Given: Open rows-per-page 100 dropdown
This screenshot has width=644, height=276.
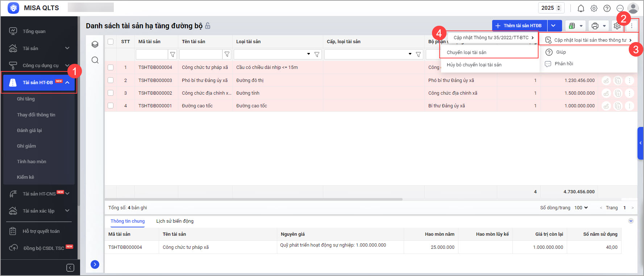Looking at the screenshot, I should [581, 208].
